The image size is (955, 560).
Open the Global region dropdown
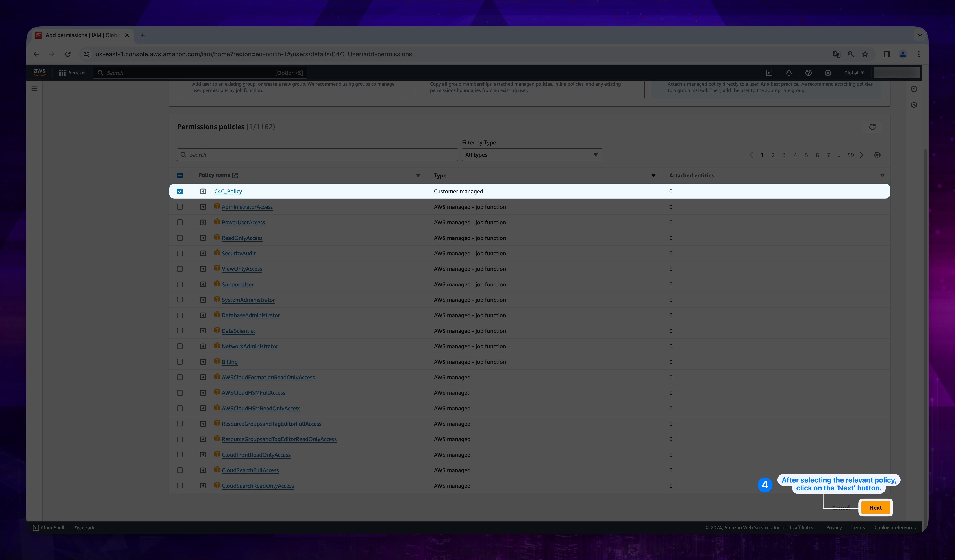854,73
